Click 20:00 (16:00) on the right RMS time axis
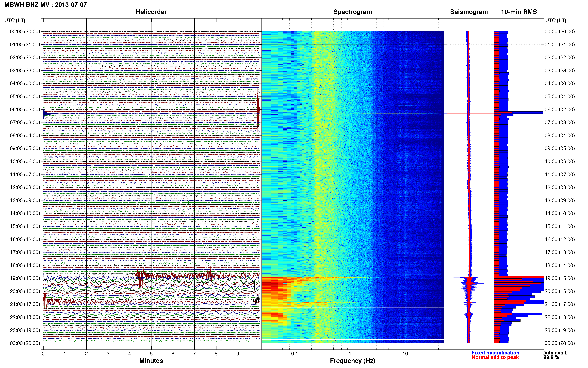 click(560, 291)
